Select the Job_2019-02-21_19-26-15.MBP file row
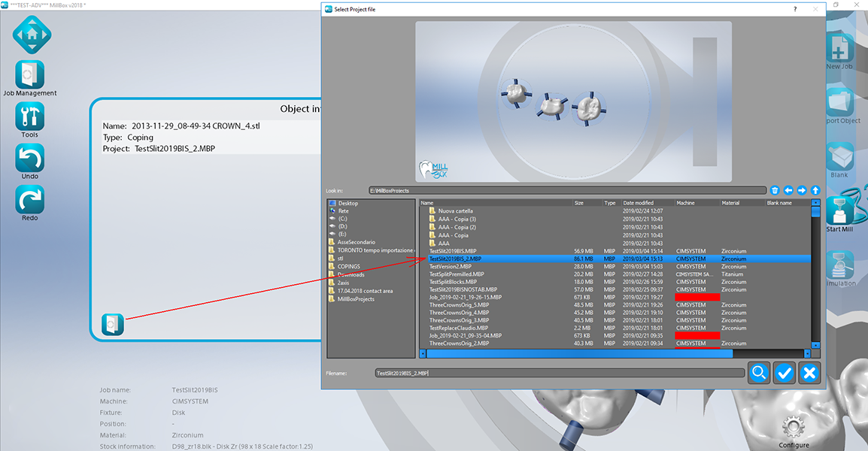This screenshot has height=451, width=868. [x=615, y=297]
